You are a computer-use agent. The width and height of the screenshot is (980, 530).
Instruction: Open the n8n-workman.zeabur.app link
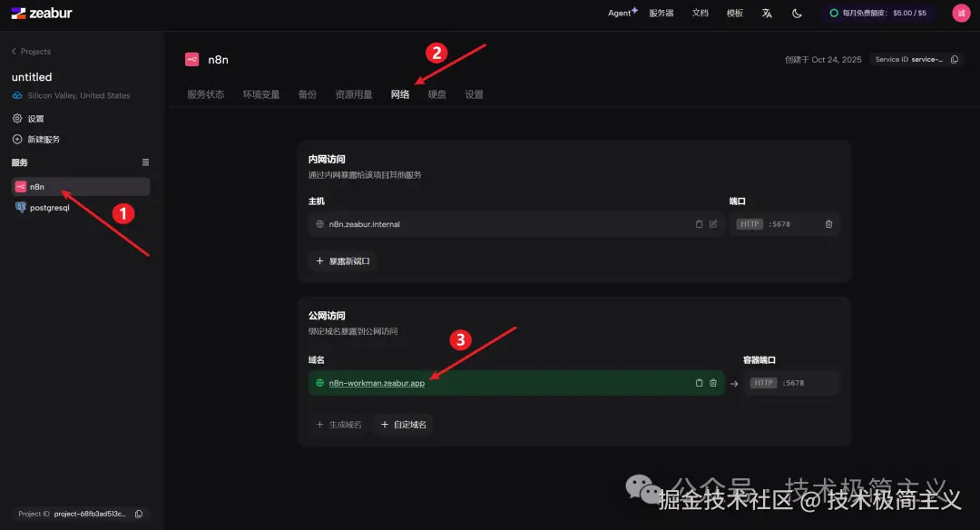pyautogui.click(x=375, y=383)
